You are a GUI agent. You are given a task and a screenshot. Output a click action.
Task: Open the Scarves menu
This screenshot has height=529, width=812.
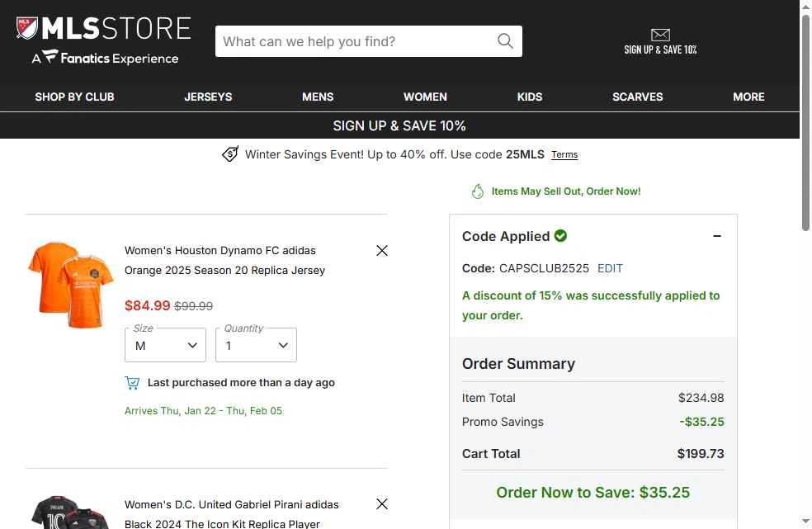[638, 97]
